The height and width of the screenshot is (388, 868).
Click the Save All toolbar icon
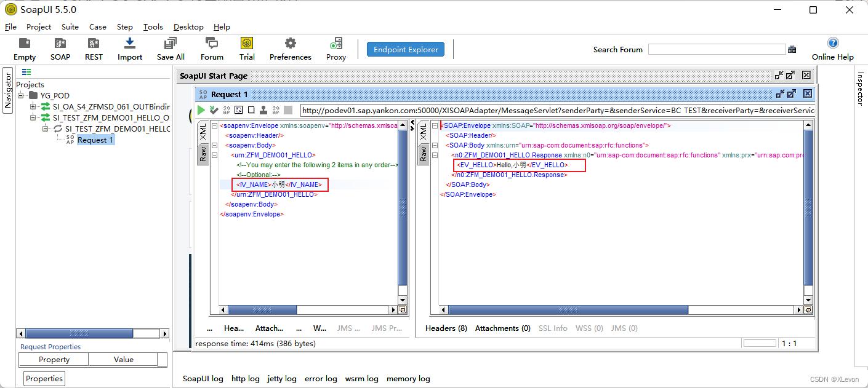click(170, 43)
